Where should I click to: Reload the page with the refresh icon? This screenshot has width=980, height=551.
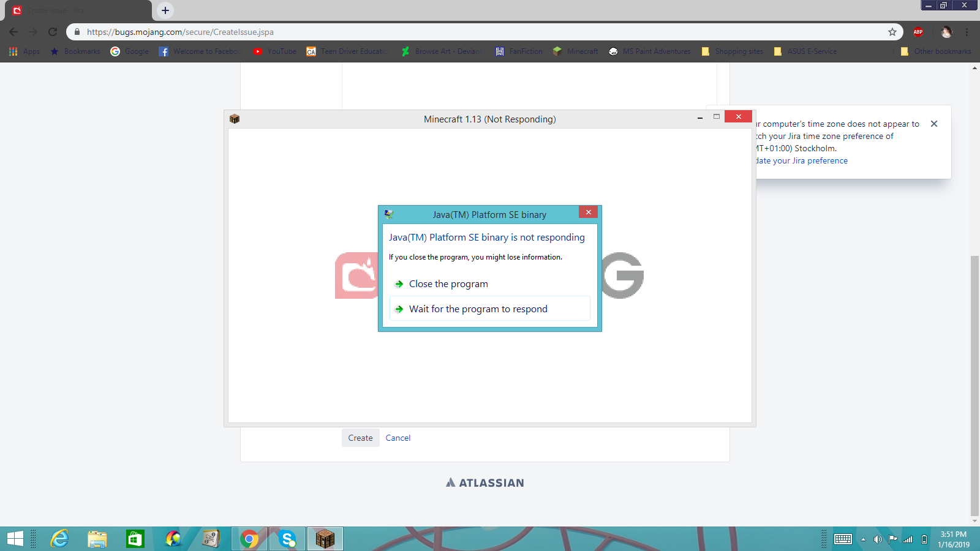(53, 32)
